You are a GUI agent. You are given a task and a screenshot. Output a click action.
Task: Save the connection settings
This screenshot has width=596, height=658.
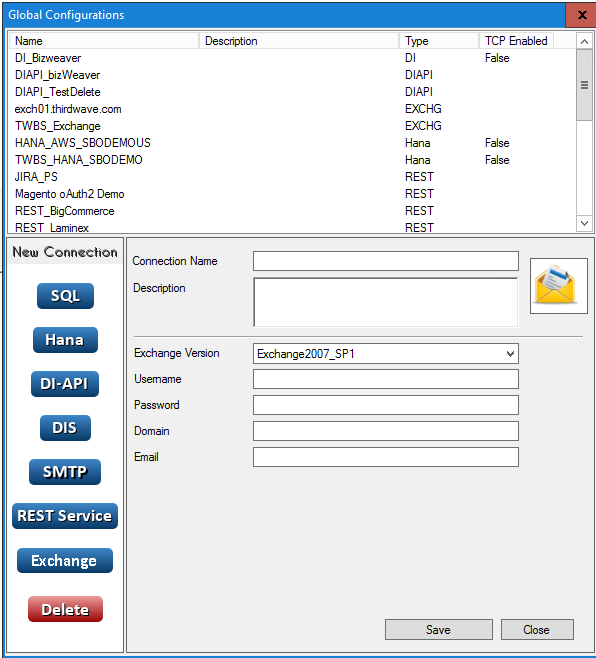pos(439,629)
